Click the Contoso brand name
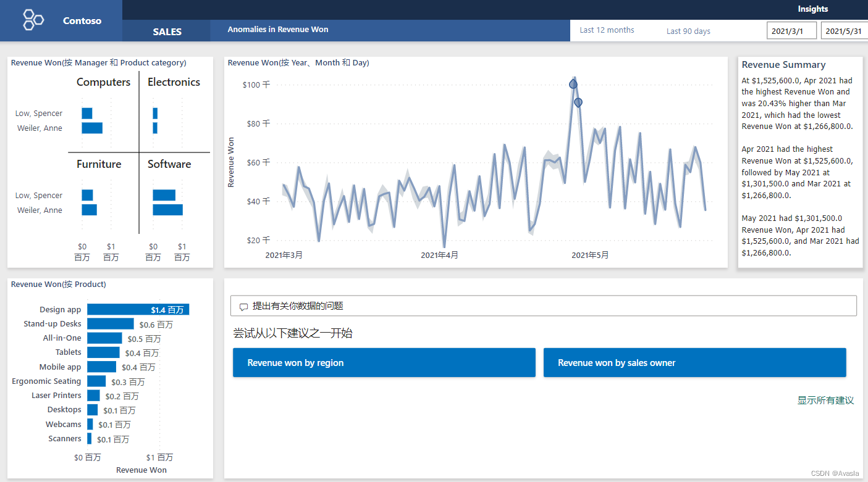This screenshot has width=868, height=482. pos(82,21)
